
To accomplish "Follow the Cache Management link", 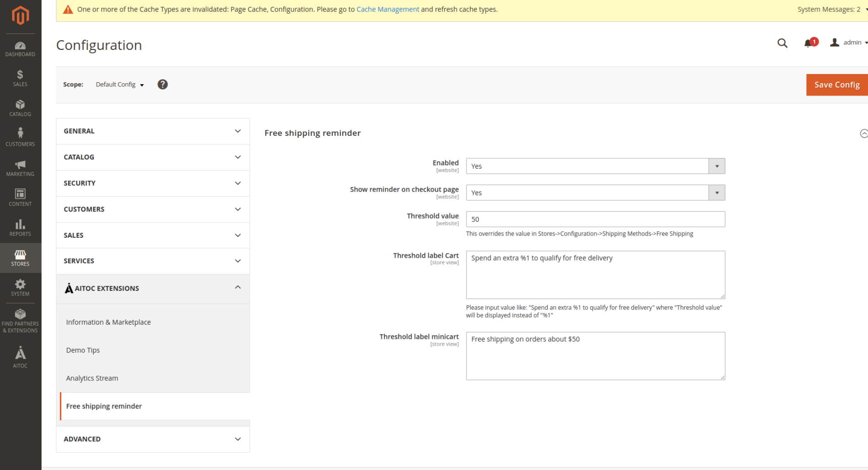I will 387,9.
